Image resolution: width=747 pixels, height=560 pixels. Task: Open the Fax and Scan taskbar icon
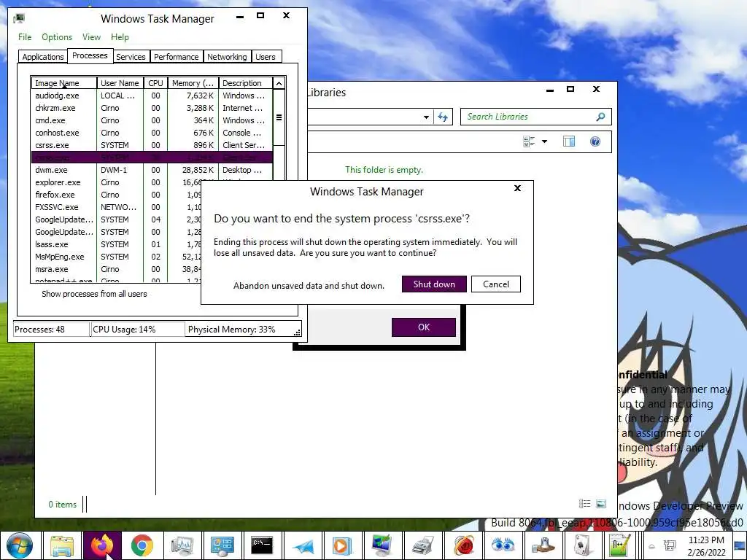(x=422, y=545)
